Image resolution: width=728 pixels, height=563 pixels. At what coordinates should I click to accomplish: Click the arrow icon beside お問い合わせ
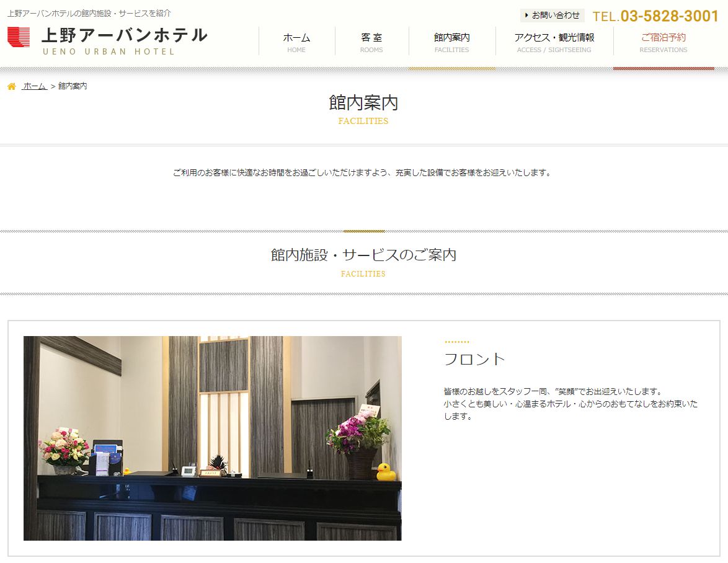pos(526,16)
